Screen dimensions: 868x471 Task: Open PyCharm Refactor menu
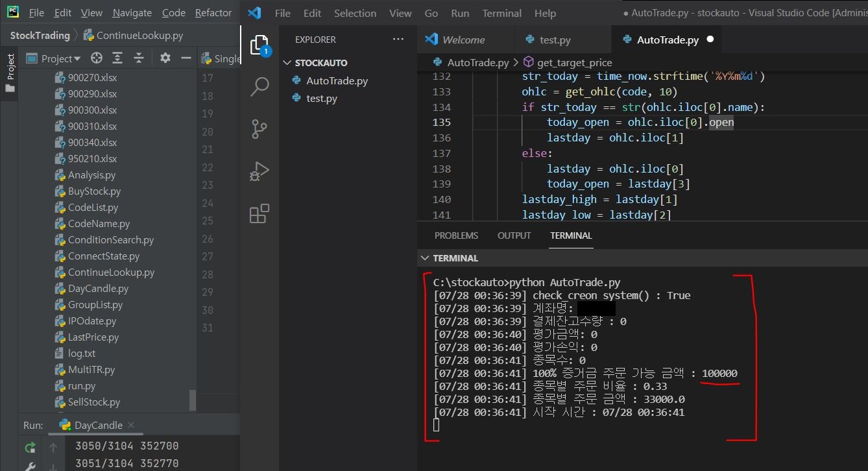tap(213, 13)
